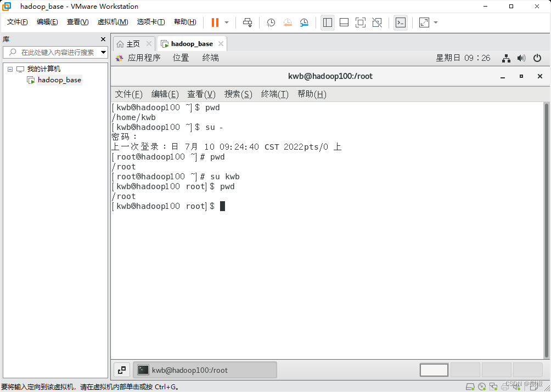551x392 pixels.
Task: Click the stretch guest display icon
Action: (424, 22)
